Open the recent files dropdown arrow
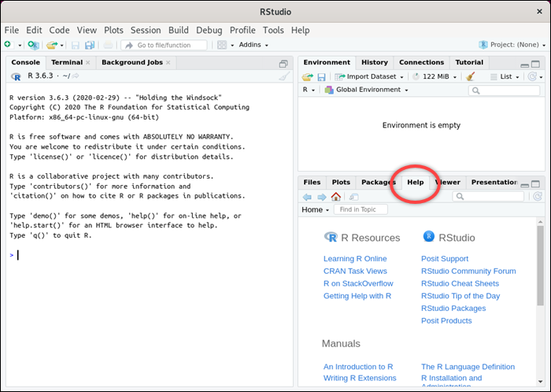The width and height of the screenshot is (551, 392). (61, 46)
